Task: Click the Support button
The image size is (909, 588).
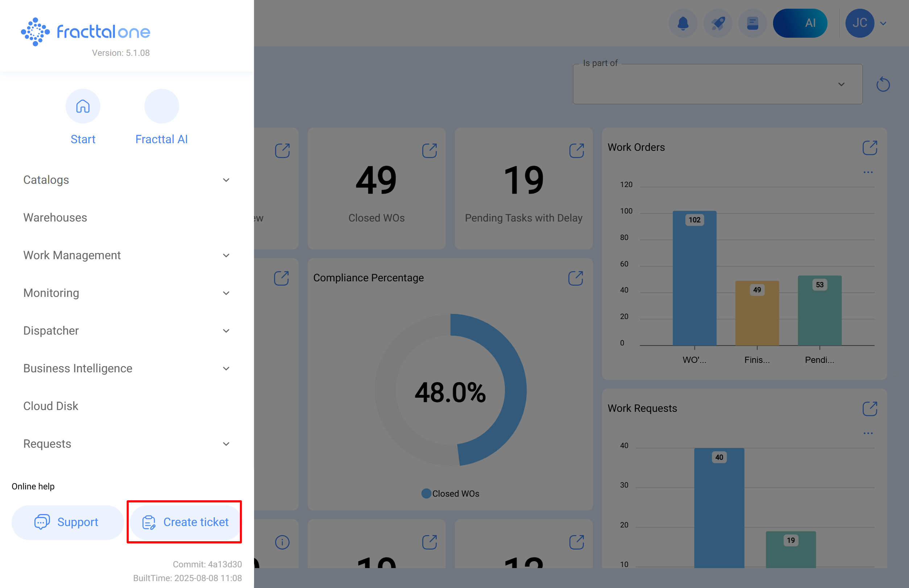Action: pyautogui.click(x=67, y=522)
